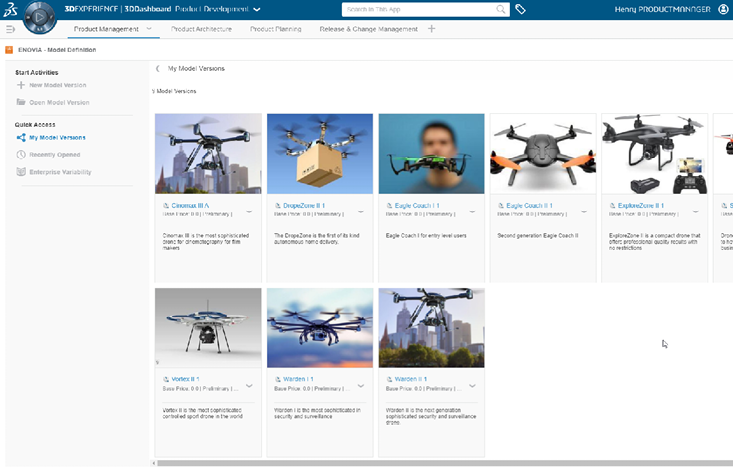Select the Warden I drone thumbnail
This screenshot has height=473, width=733.
[x=320, y=328]
